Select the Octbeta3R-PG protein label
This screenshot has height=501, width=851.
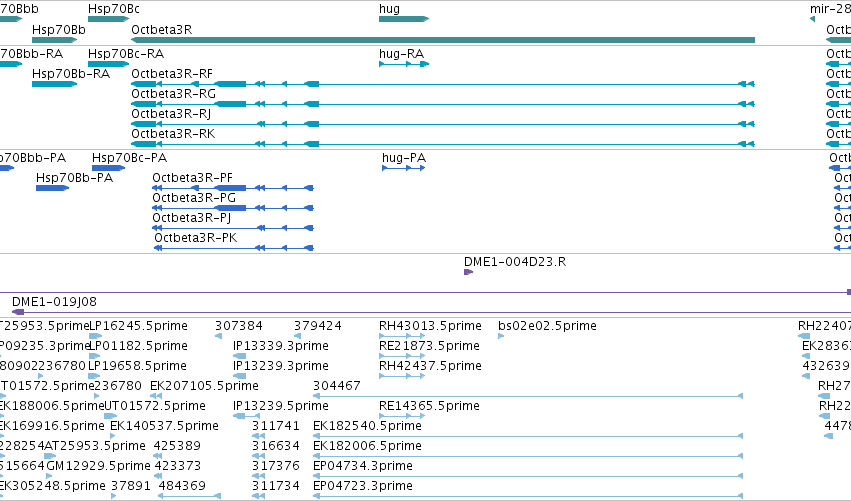point(194,198)
